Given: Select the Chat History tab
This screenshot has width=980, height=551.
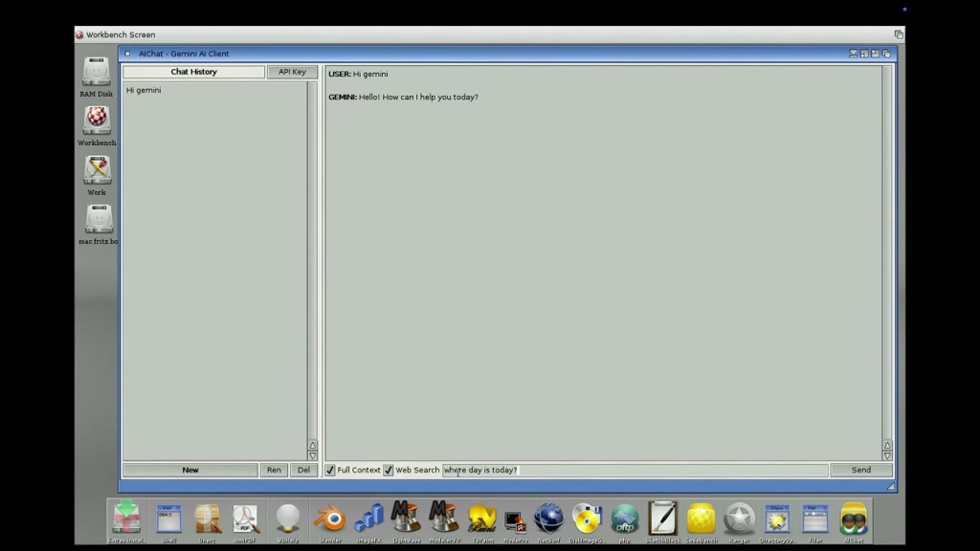Looking at the screenshot, I should (x=193, y=72).
